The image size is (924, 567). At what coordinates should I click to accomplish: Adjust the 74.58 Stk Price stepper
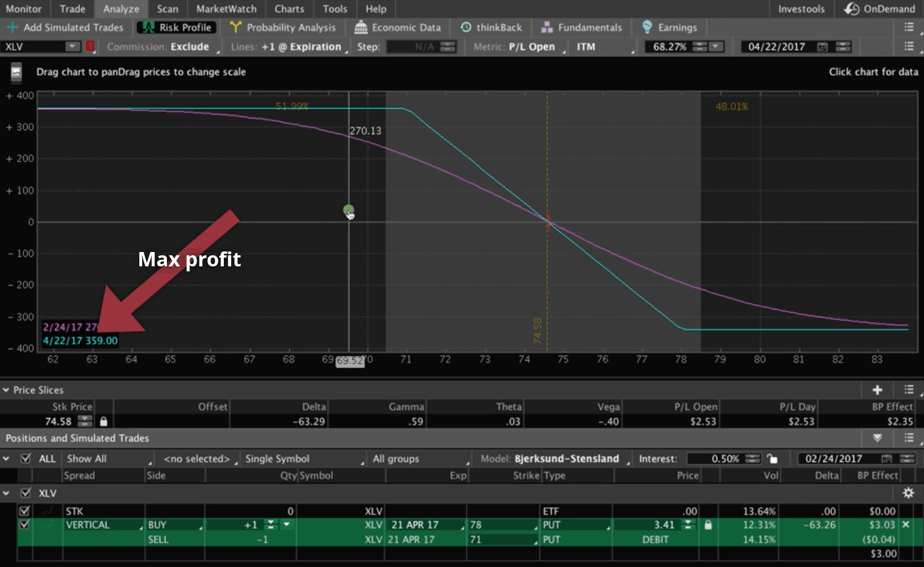click(x=85, y=421)
